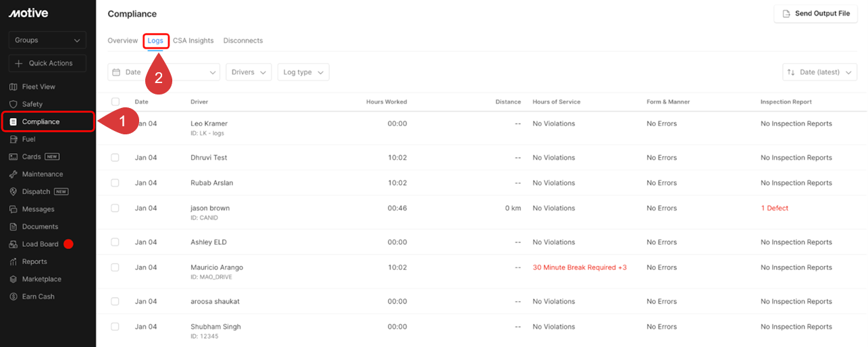Open the Log type filter dropdown
The height and width of the screenshot is (347, 868).
point(303,72)
